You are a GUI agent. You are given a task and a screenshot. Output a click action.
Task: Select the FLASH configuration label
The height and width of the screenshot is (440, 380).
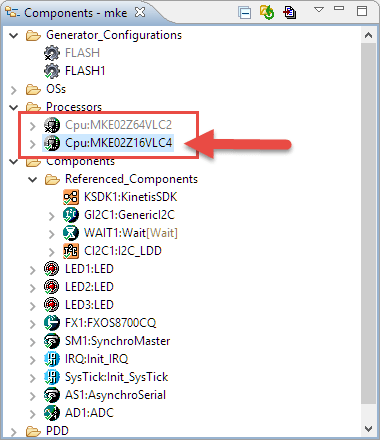[82, 53]
